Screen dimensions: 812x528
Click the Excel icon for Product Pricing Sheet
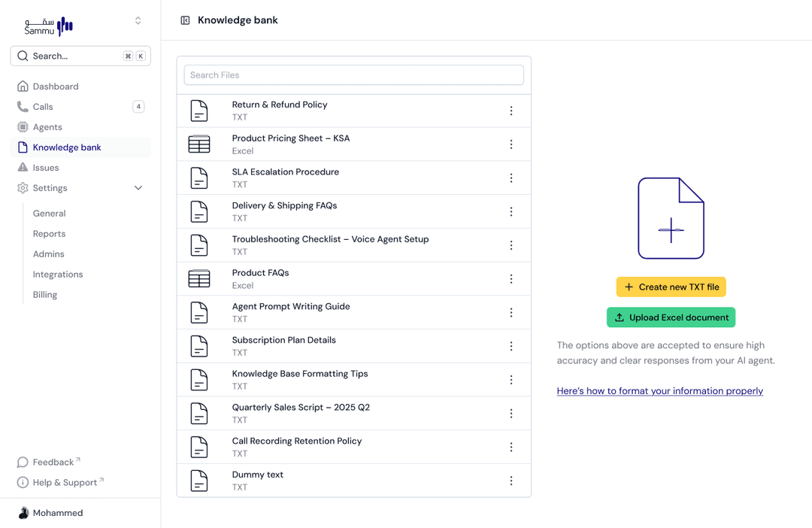coord(199,144)
